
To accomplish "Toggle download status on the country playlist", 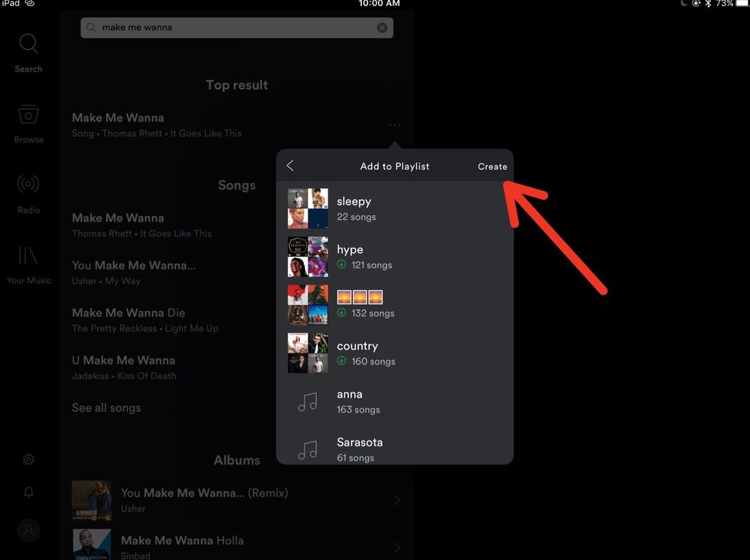I will point(341,361).
